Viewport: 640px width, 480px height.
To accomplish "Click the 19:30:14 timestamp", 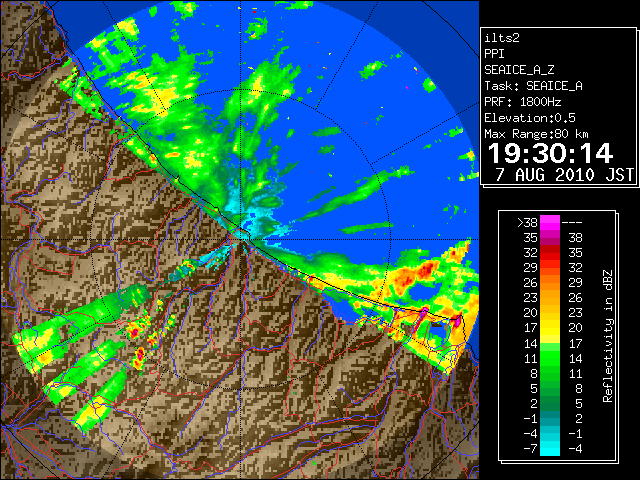I will point(550,153).
